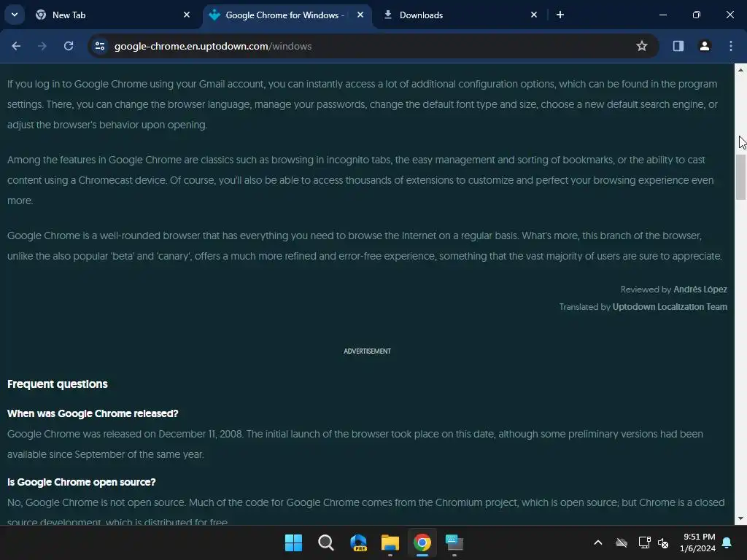Close the New Tab tab
The width and height of the screenshot is (747, 560).
(187, 15)
